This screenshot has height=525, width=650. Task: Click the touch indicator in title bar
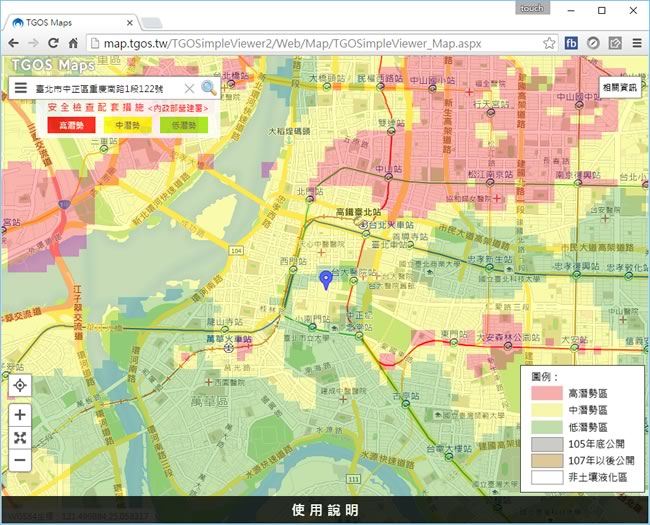(x=532, y=8)
